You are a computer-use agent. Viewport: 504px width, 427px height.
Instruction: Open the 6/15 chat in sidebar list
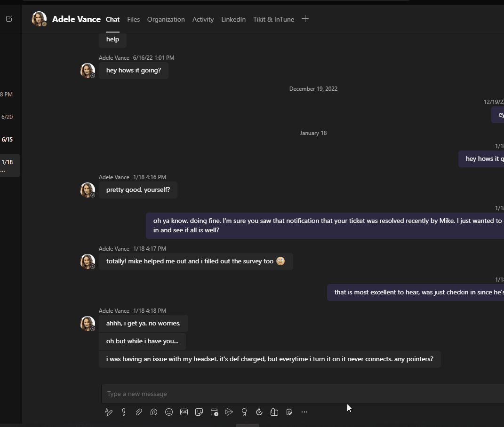click(x=7, y=140)
